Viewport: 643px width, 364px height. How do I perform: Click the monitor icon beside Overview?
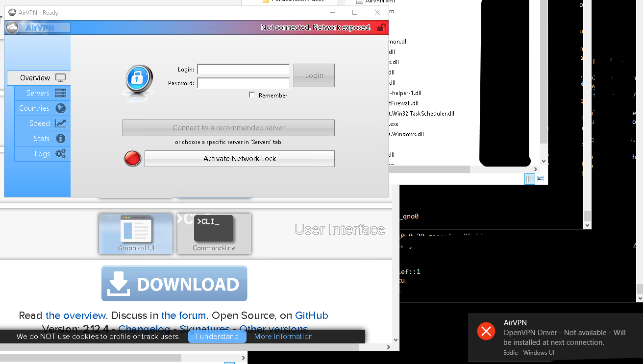60,77
